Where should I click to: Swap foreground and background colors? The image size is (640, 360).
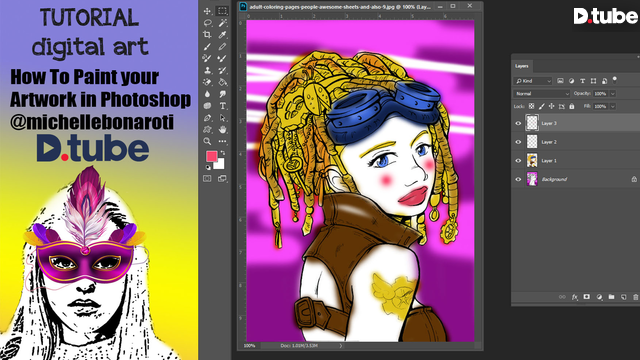pyautogui.click(x=223, y=153)
